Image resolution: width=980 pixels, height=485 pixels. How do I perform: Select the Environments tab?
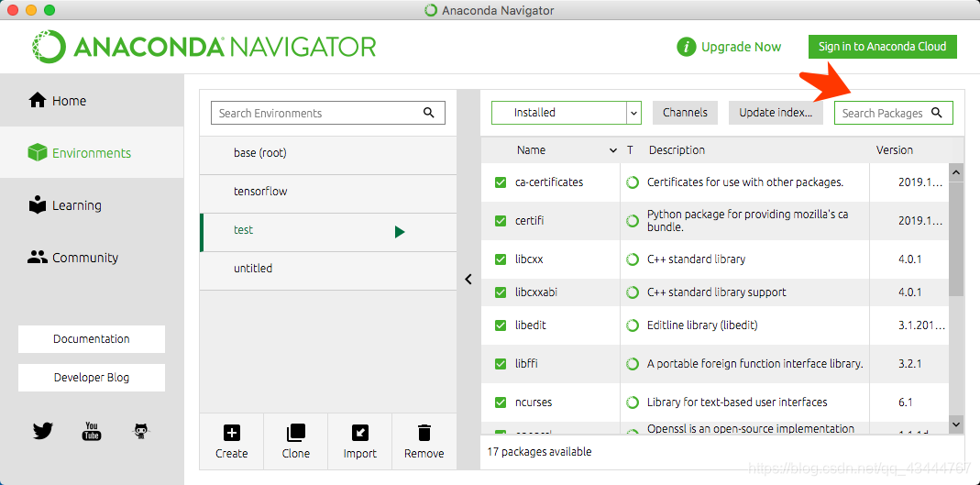click(x=92, y=152)
